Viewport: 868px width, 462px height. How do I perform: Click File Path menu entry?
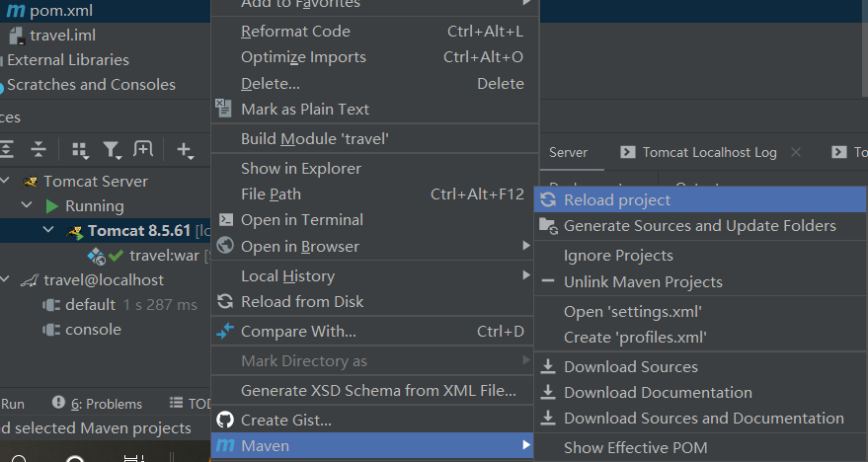tap(372, 194)
